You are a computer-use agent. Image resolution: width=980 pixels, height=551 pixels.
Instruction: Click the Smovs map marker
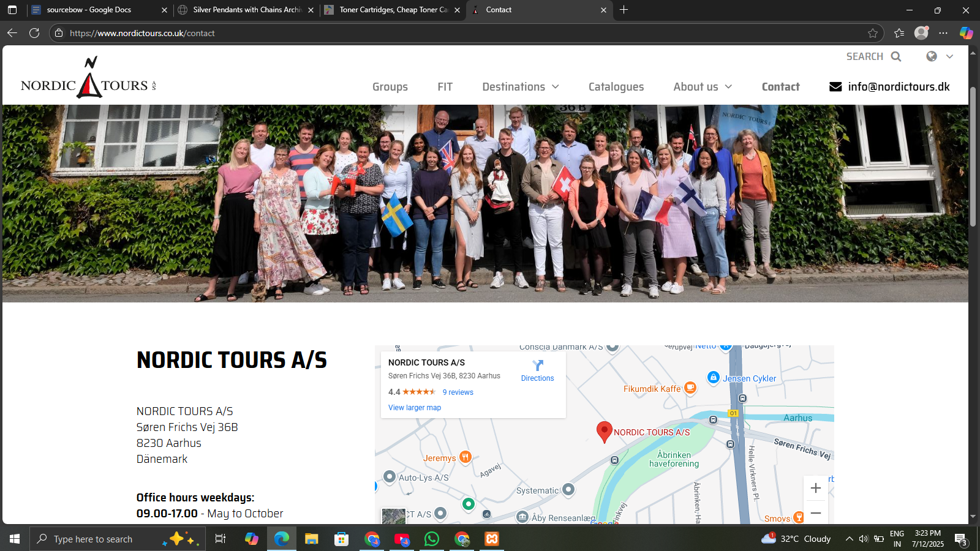(x=799, y=517)
